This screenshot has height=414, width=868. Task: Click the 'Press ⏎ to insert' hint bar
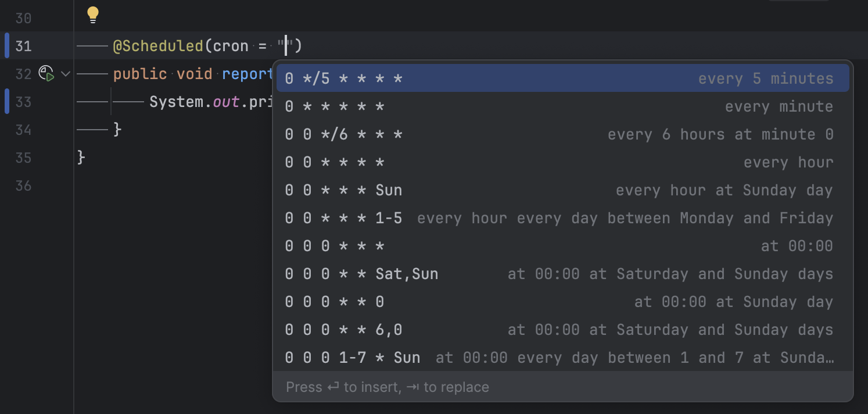(x=387, y=386)
